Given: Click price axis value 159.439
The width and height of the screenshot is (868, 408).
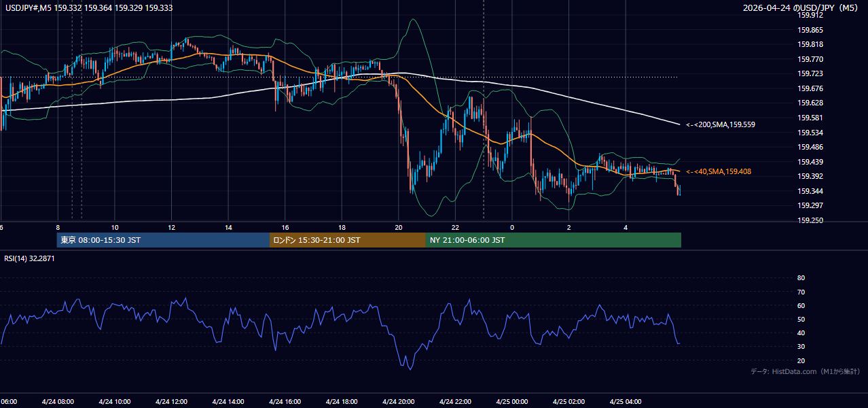Looking at the screenshot, I should (x=810, y=162).
